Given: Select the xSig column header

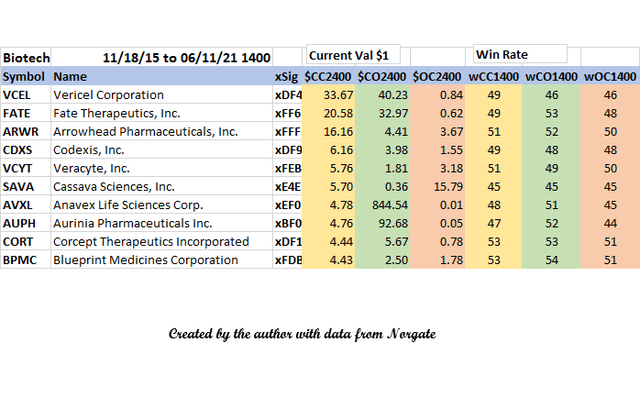Looking at the screenshot, I should (x=287, y=76).
